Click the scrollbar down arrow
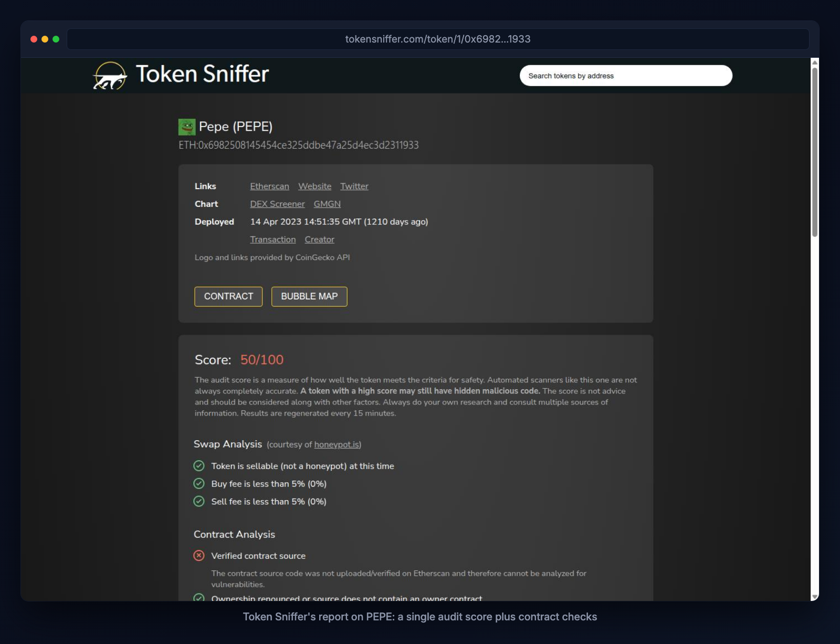The image size is (840, 644). click(815, 597)
